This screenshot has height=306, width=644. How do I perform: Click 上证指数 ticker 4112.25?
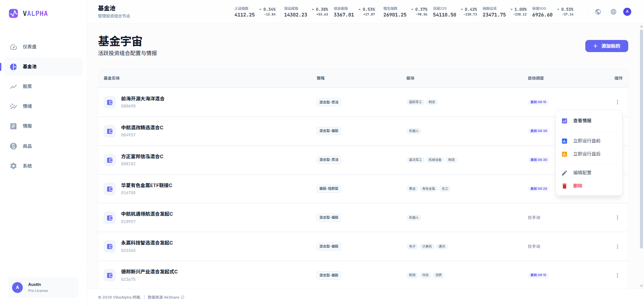pos(255,12)
